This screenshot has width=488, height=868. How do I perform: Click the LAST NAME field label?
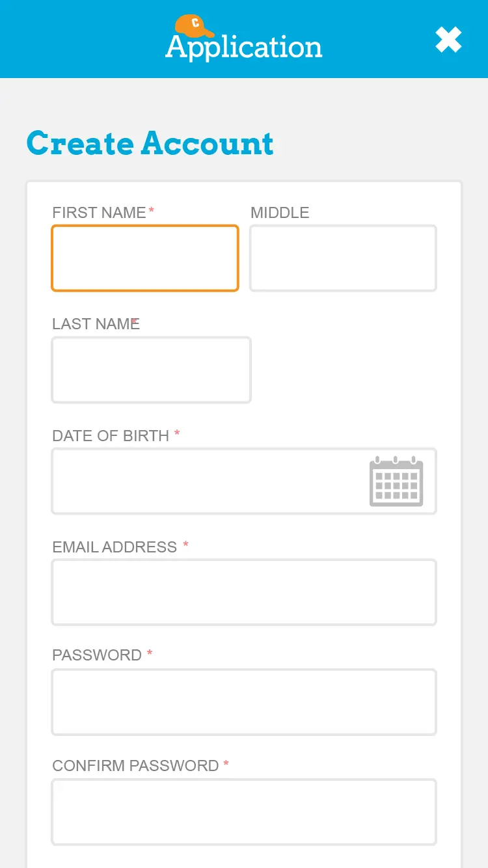(95, 324)
